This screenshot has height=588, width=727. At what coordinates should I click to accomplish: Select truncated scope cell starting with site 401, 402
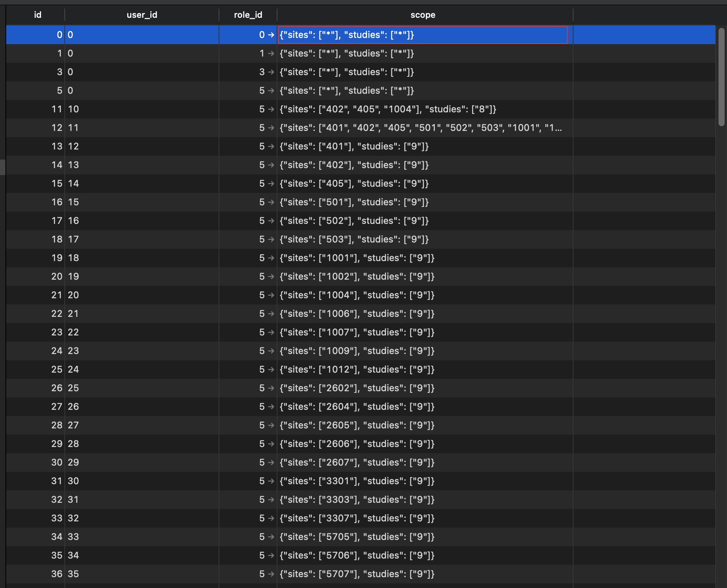[x=425, y=128]
